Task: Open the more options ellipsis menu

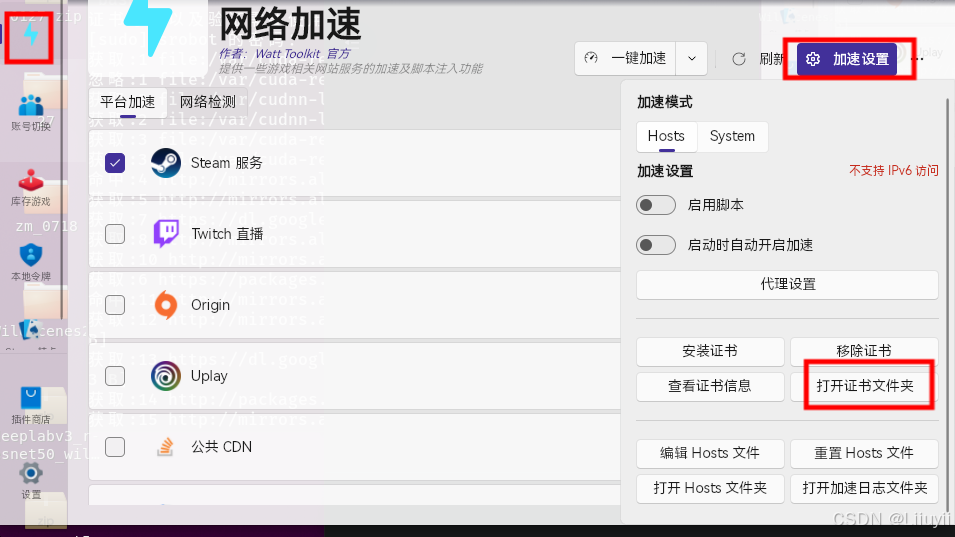Action: pyautogui.click(x=917, y=59)
